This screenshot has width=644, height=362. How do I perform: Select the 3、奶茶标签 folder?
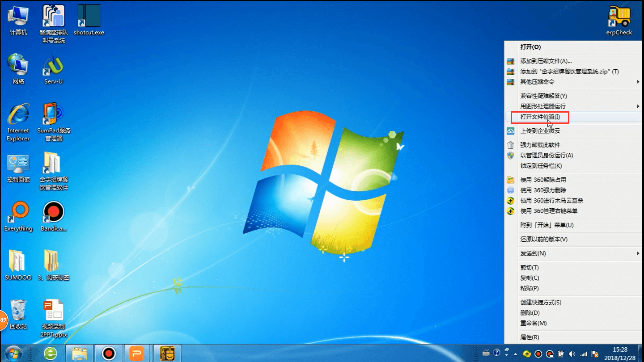[54, 265]
